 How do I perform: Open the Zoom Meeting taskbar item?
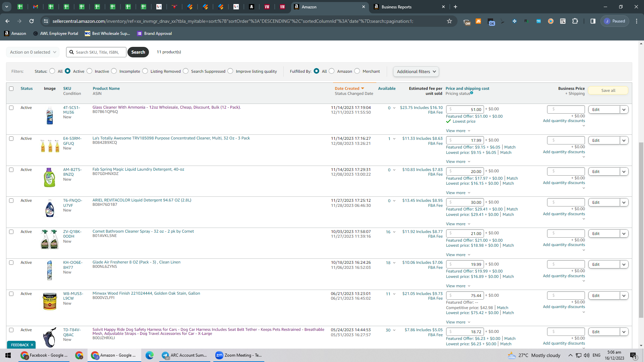tap(239, 355)
